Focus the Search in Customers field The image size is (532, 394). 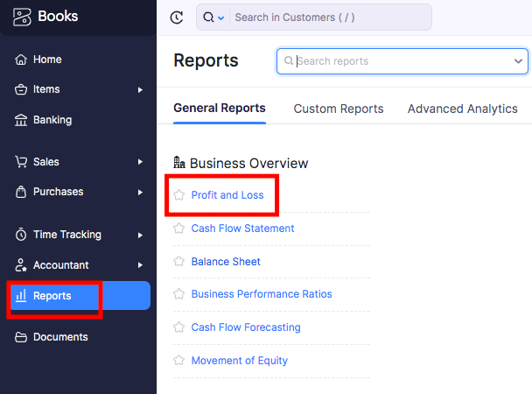coord(331,18)
